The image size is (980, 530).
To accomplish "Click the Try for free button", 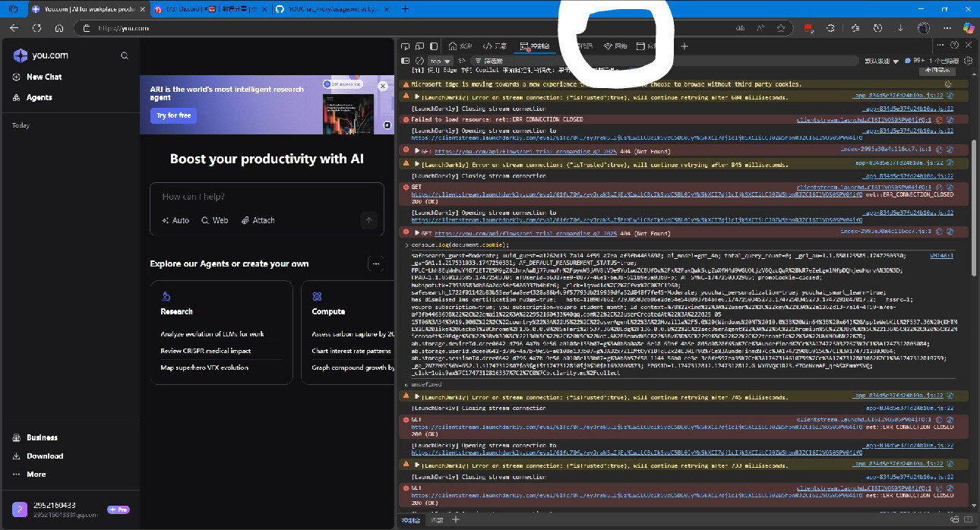I will [174, 115].
